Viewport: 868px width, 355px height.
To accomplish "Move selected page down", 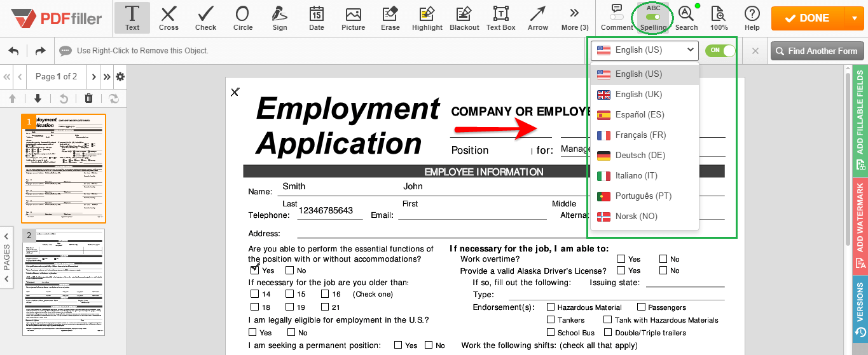I will click(x=38, y=98).
